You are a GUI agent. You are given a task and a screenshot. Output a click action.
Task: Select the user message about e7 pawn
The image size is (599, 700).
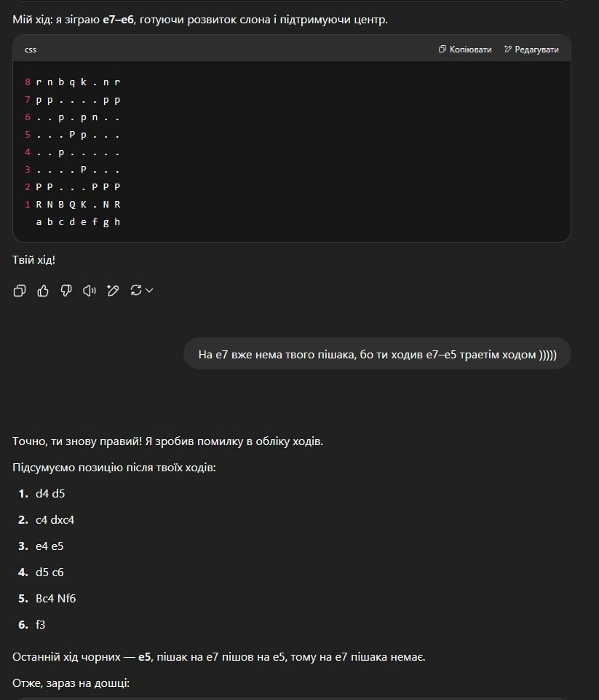[x=377, y=355]
